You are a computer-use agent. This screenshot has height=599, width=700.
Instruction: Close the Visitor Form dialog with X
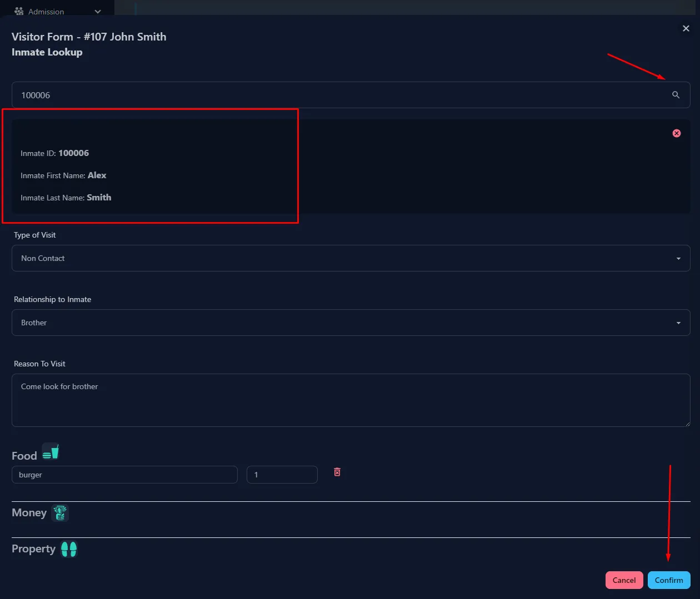[x=686, y=28]
